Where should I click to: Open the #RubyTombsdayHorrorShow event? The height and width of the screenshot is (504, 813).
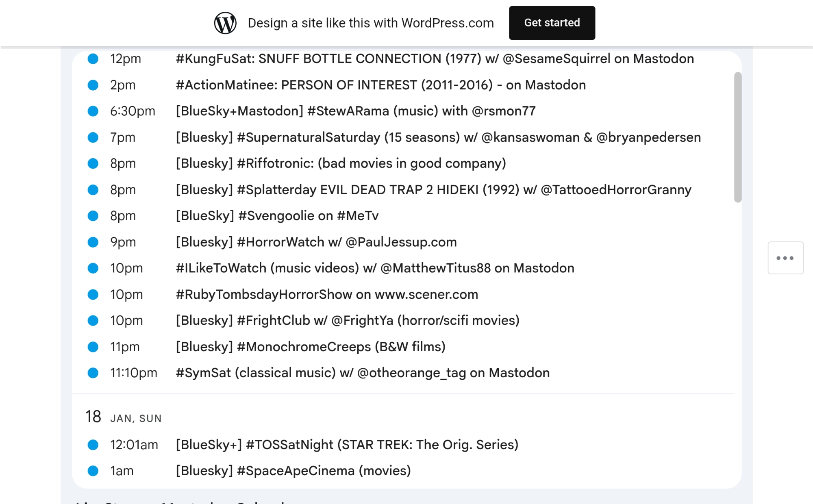point(326,295)
